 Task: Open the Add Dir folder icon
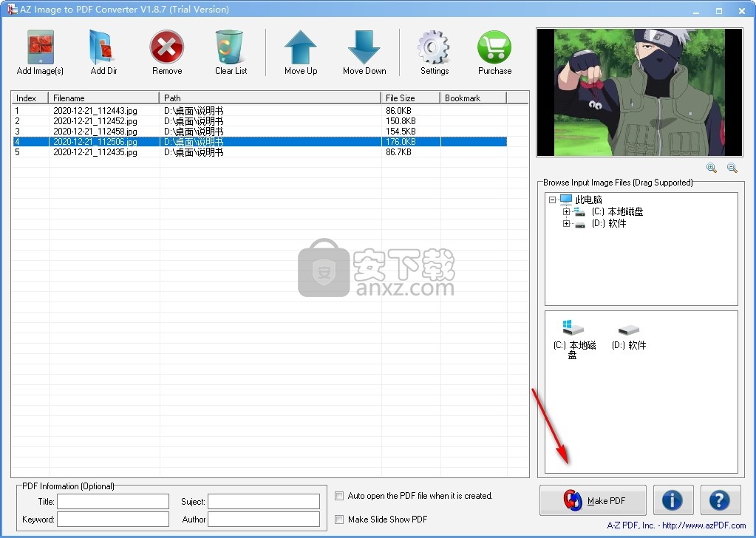click(103, 47)
